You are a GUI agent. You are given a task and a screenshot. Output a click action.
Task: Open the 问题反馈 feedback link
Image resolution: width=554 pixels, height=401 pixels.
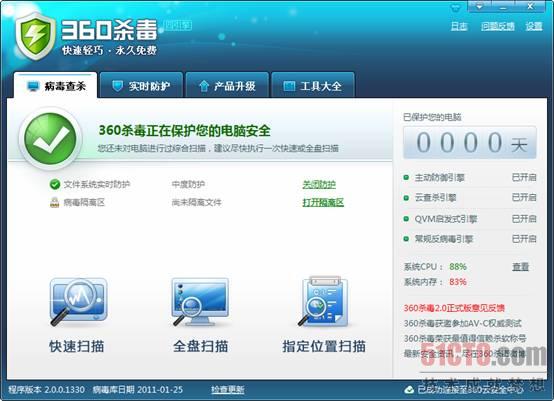(x=497, y=26)
